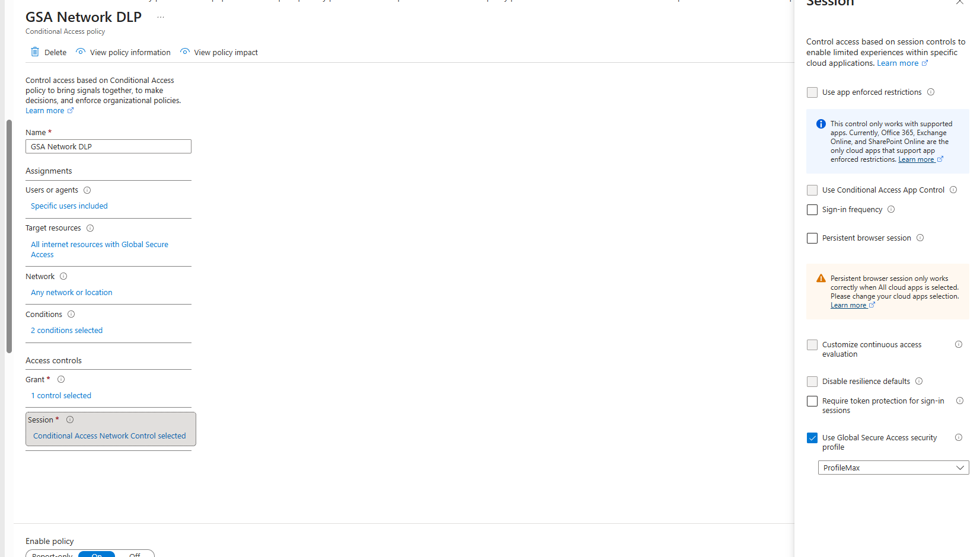Show info for Disable resilience defaults
The image size is (980, 557).
(919, 382)
